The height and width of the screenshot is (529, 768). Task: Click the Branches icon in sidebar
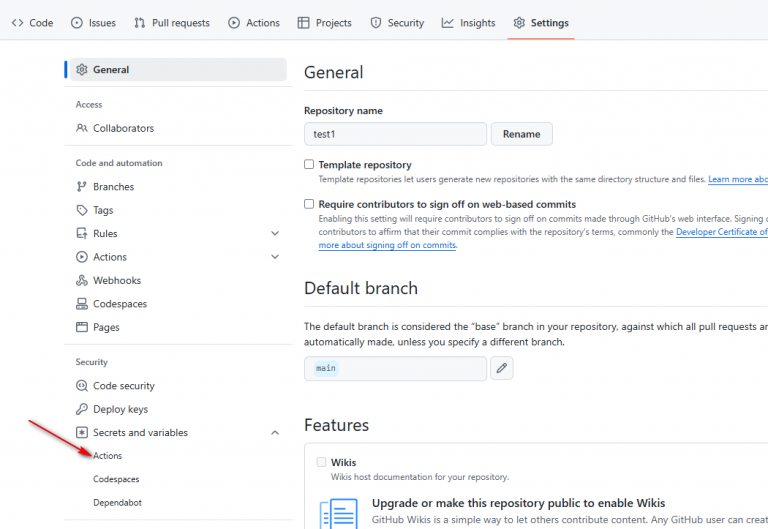[83, 187]
